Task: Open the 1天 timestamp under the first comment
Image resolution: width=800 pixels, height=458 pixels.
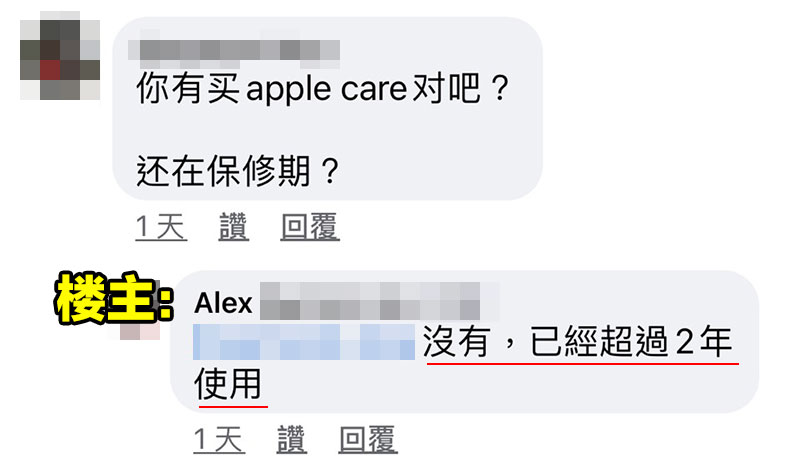Action: coord(161,227)
